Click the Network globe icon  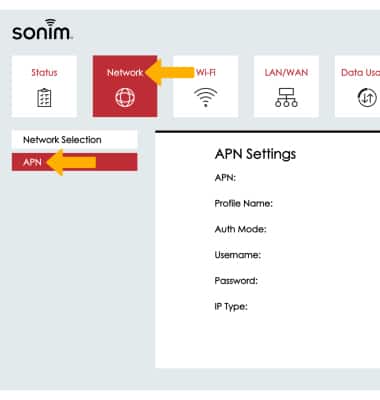[125, 97]
